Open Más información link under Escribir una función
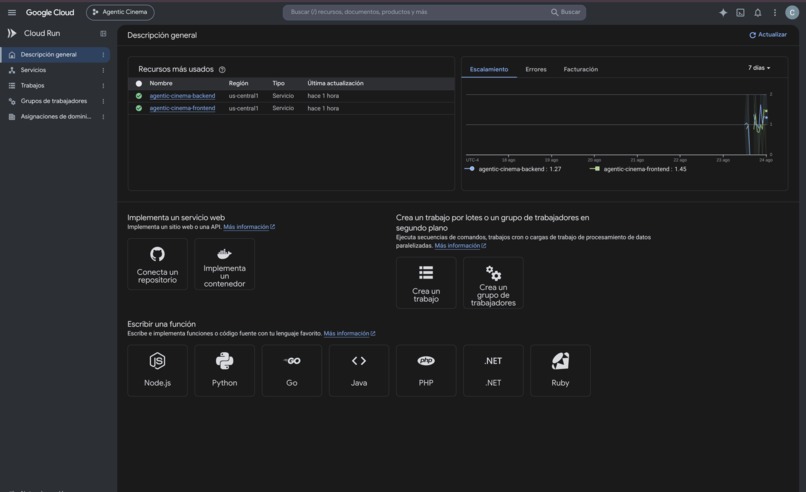Viewport: 806px width, 492px height. (x=349, y=334)
